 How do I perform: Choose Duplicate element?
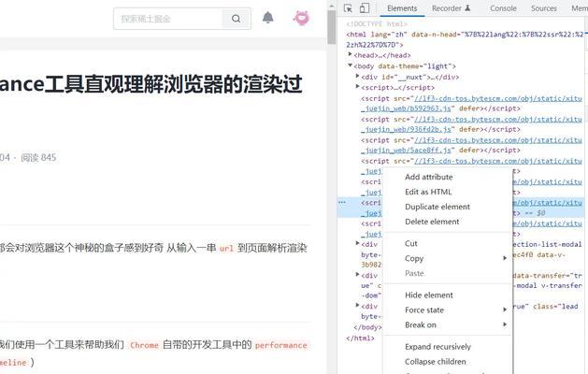pos(448,207)
